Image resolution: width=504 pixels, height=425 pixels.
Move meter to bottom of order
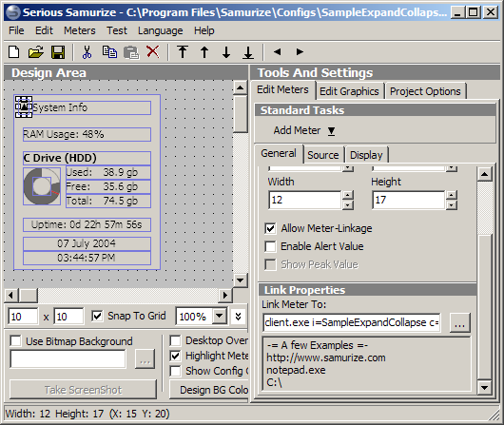248,52
